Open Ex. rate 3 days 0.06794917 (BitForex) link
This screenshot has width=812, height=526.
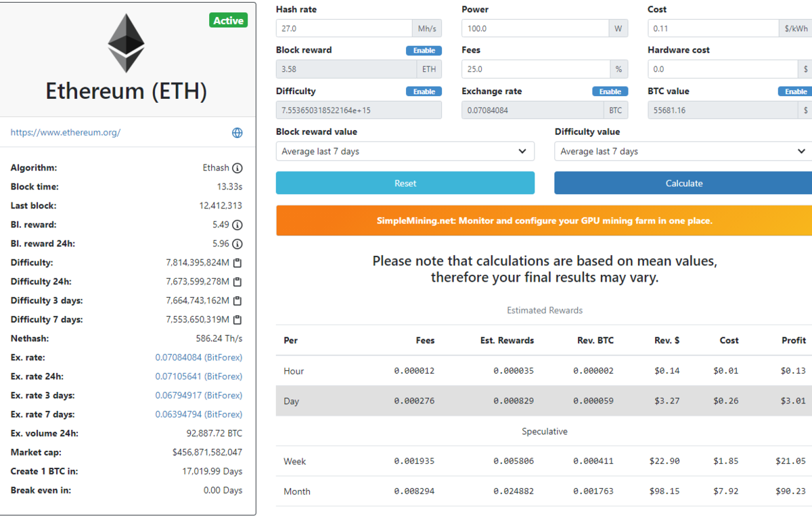199,395
